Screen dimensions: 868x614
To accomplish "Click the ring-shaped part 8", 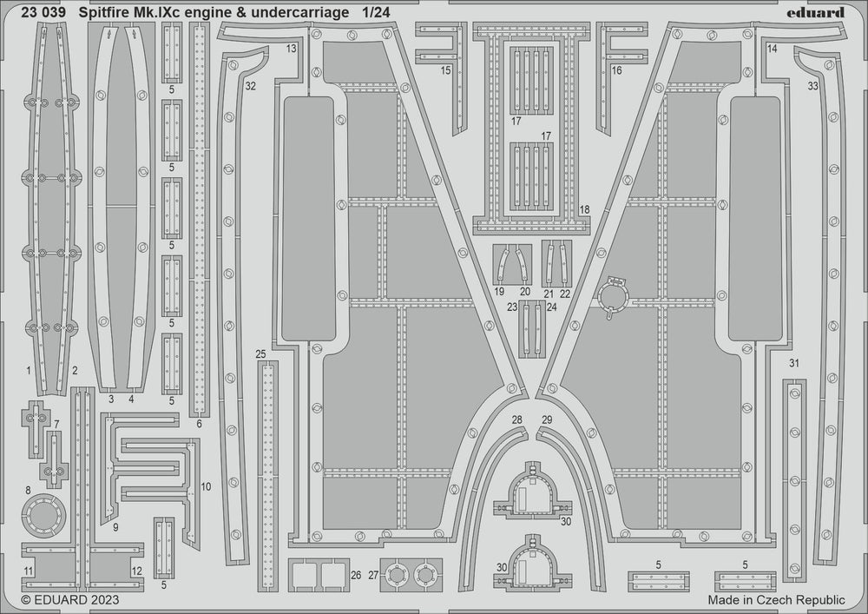I will (43, 516).
